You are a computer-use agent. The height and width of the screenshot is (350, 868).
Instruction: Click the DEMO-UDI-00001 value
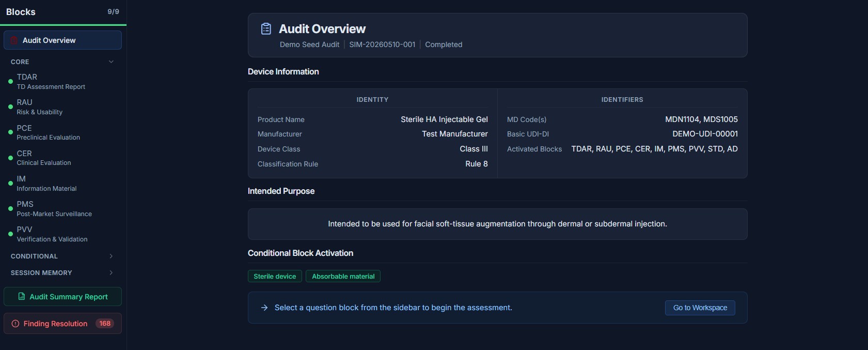tap(705, 134)
